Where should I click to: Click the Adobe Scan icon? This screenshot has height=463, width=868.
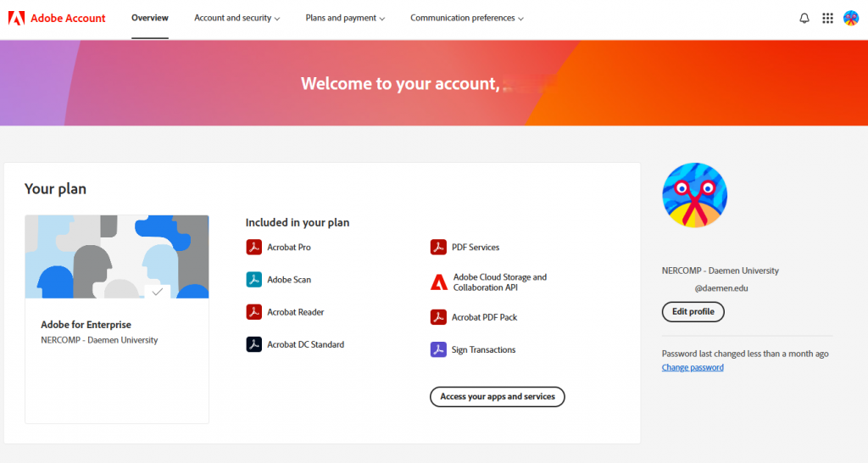tap(253, 280)
